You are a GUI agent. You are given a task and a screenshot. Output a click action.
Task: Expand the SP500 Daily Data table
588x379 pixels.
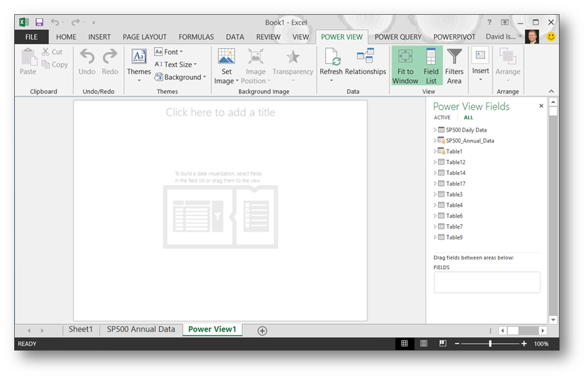435,129
